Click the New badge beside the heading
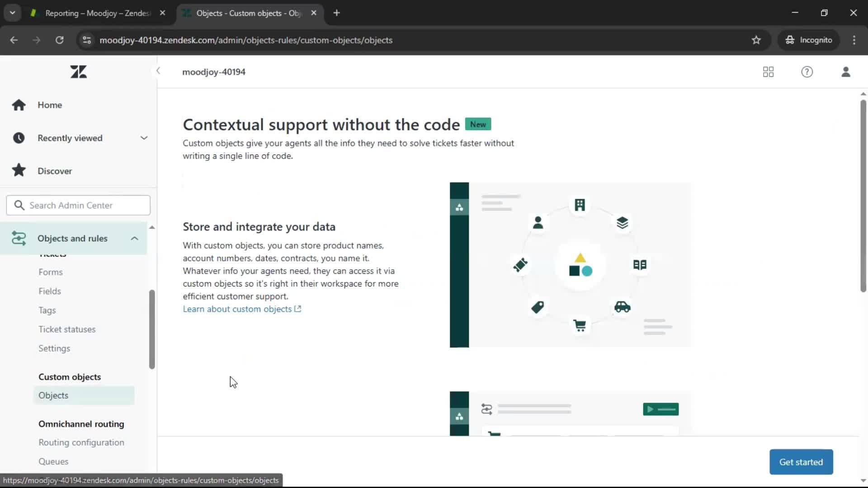Viewport: 868px width, 488px height. [478, 124]
